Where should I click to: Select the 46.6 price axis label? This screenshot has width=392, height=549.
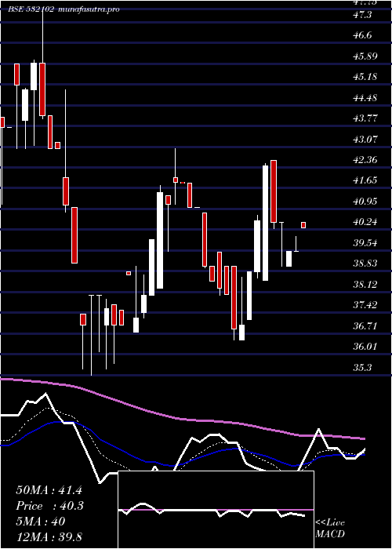point(362,35)
